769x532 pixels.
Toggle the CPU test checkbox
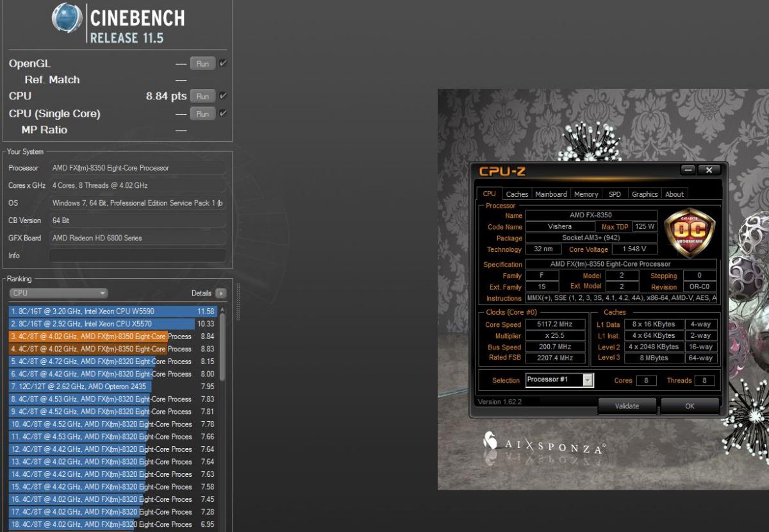pos(223,96)
